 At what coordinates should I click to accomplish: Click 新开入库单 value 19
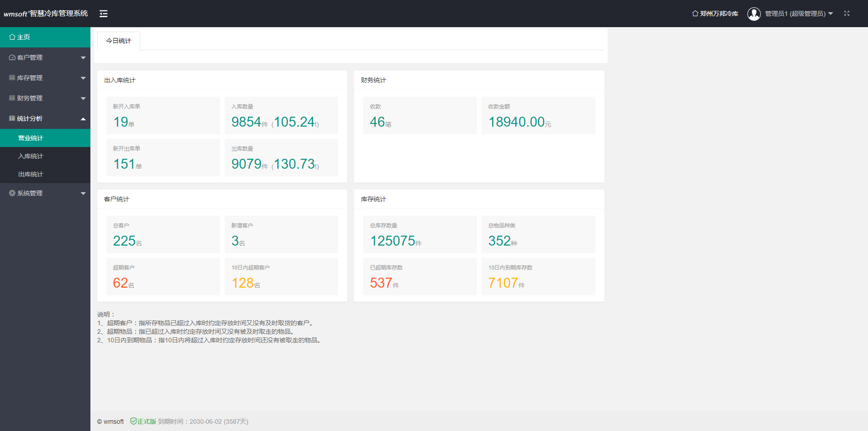tap(121, 122)
